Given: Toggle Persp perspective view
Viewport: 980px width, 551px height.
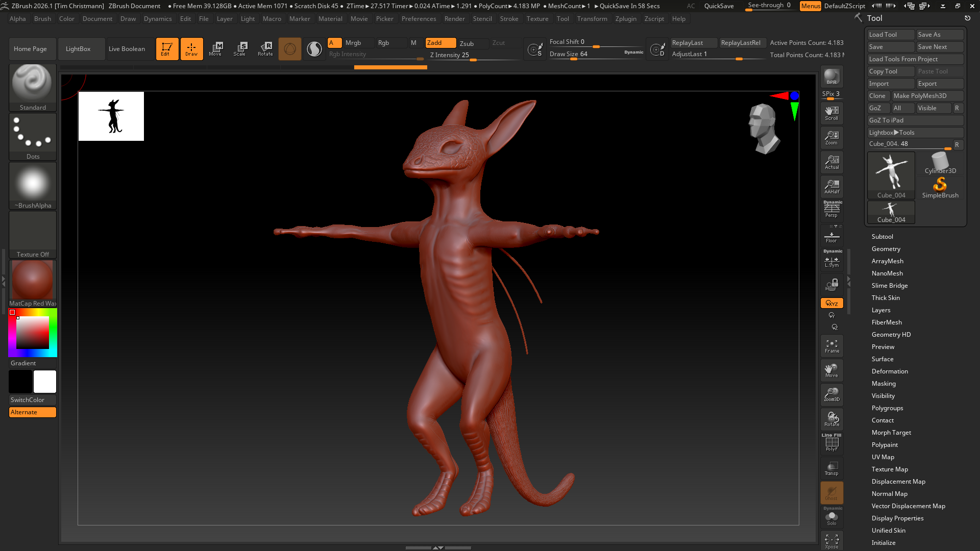Looking at the screenshot, I should 831,210.
